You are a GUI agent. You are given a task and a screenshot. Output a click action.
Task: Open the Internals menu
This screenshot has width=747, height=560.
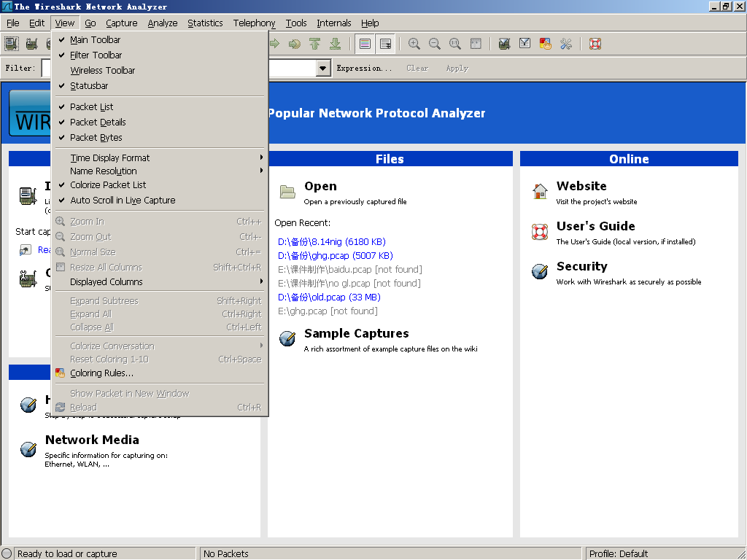(x=333, y=23)
